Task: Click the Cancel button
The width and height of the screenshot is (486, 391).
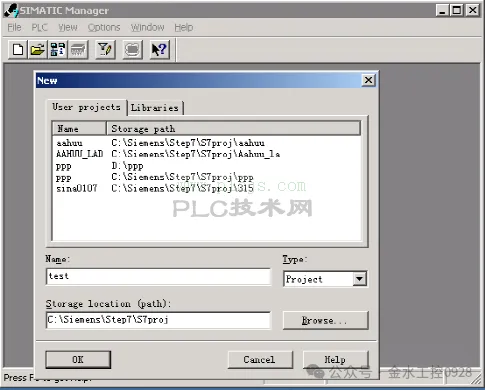Action: [x=259, y=359]
